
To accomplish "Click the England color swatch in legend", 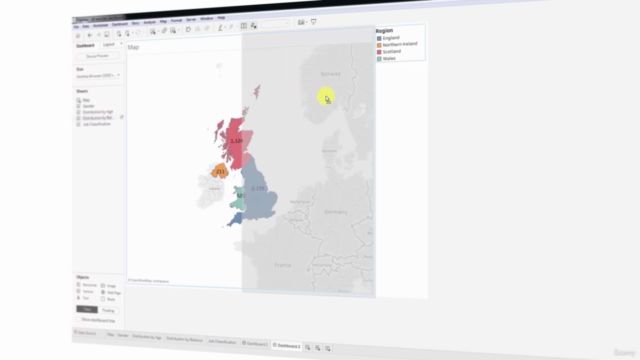I will point(379,38).
